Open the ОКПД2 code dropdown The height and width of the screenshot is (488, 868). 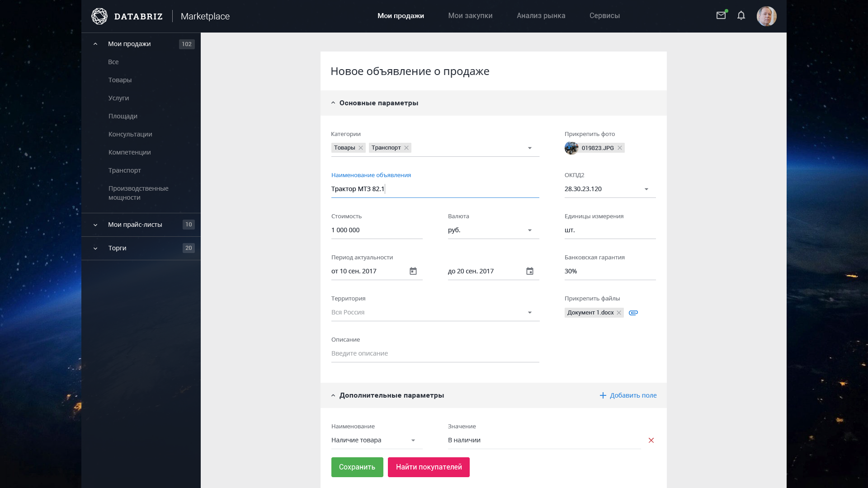point(646,189)
